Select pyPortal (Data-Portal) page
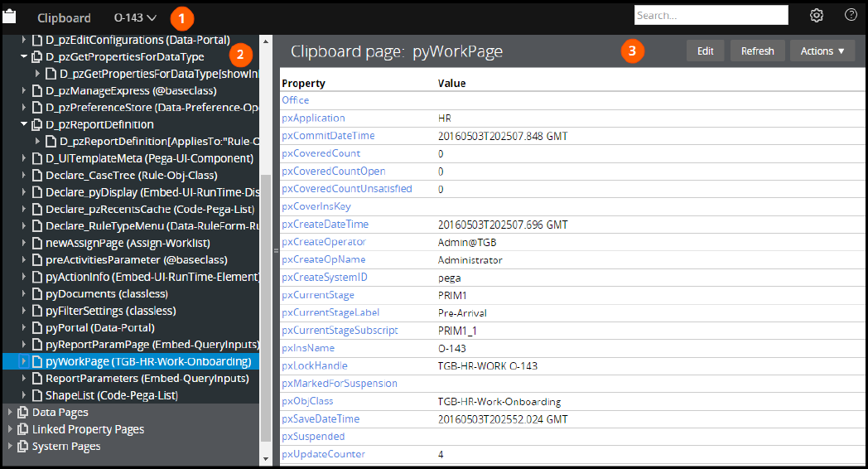The image size is (868, 469). (x=99, y=327)
